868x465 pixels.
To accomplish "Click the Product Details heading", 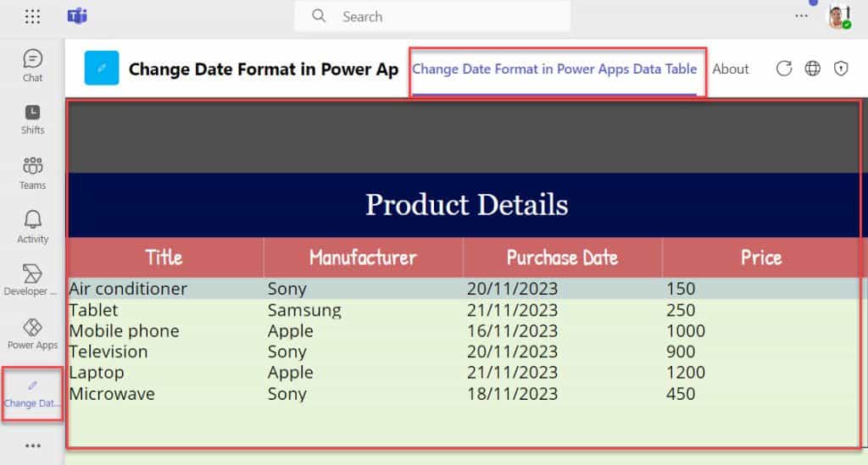I will pos(467,205).
